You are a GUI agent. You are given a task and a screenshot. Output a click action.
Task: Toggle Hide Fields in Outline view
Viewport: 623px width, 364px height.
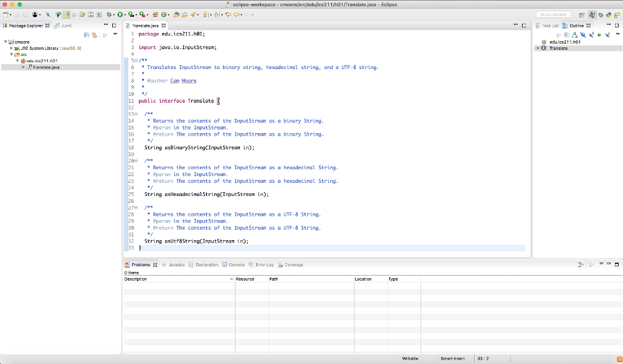(x=583, y=35)
